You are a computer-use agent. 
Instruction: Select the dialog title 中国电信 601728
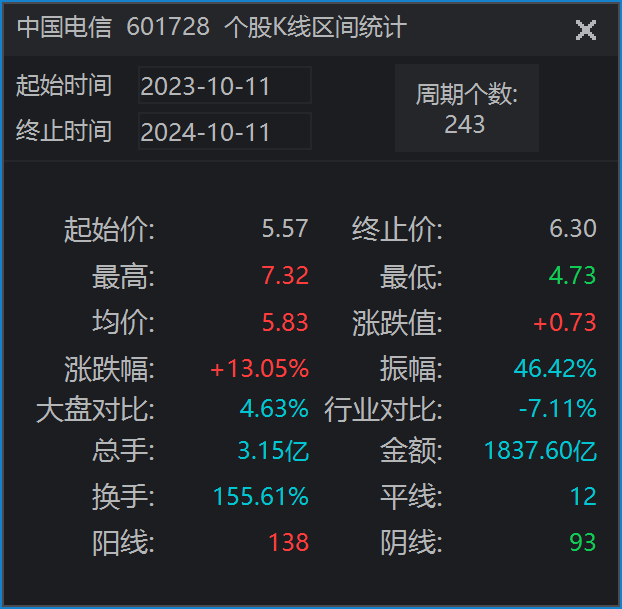113,27
